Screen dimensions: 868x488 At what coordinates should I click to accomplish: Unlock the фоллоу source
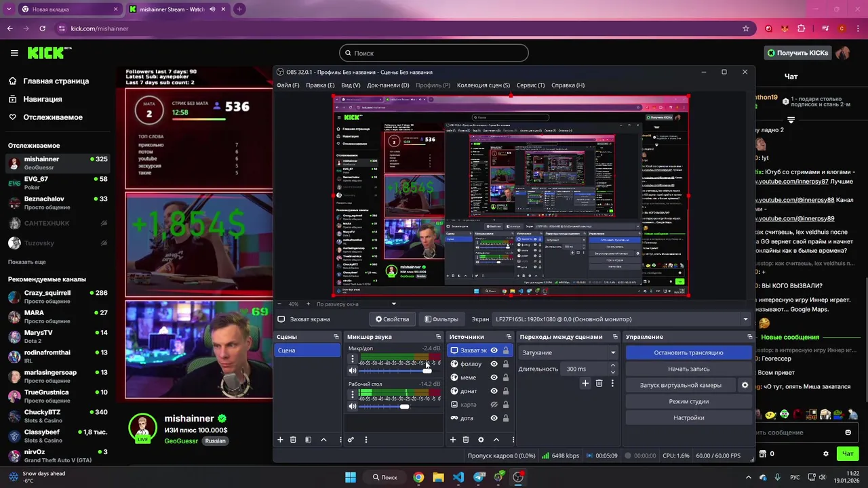[505, 364]
